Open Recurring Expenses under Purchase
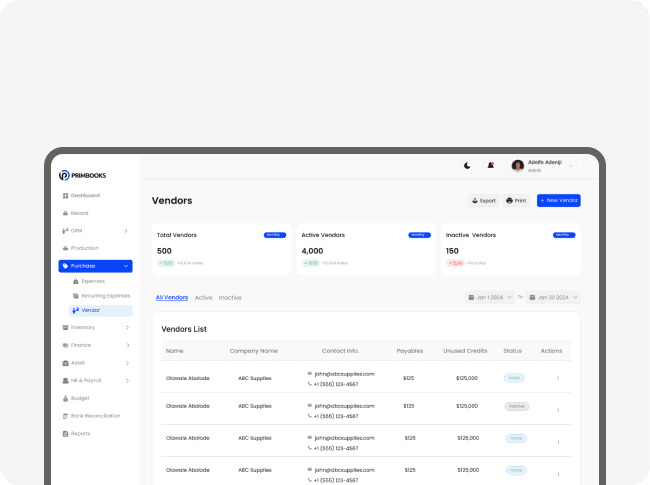The height and width of the screenshot is (485, 650). (106, 296)
